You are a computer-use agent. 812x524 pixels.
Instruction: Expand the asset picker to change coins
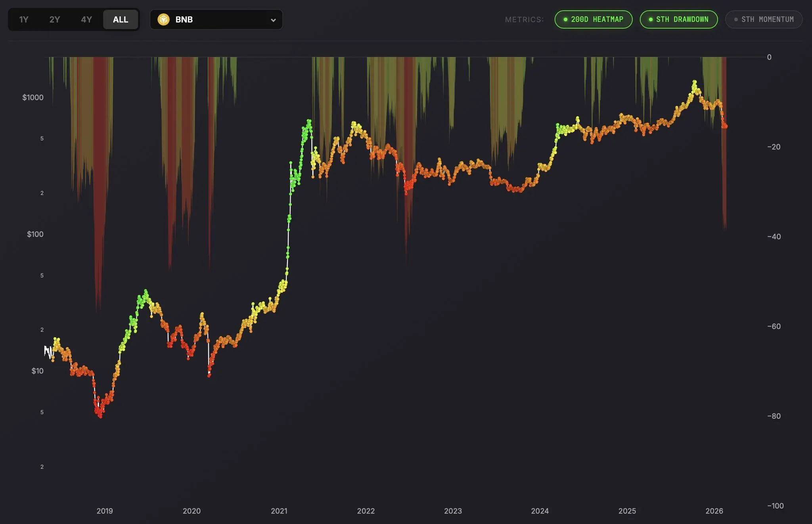click(x=216, y=19)
